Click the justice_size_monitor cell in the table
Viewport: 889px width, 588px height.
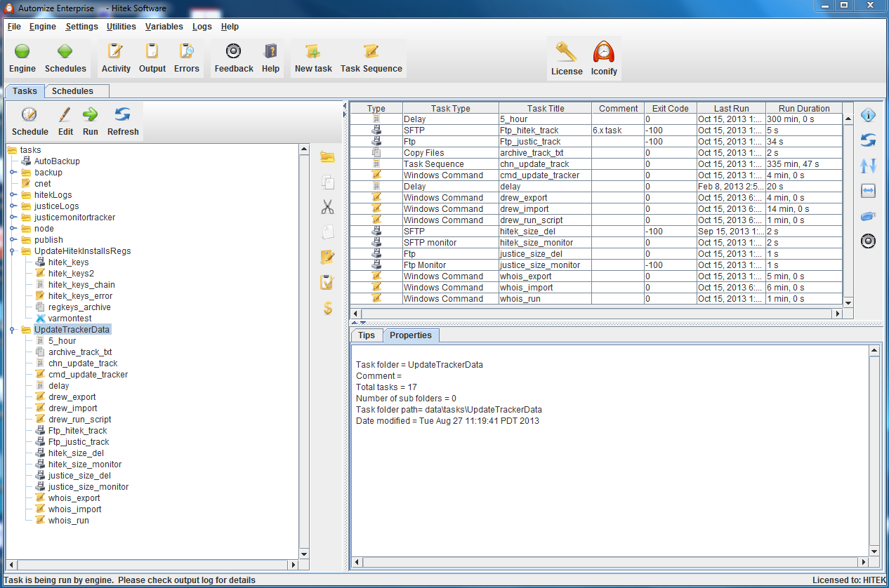[x=545, y=265]
